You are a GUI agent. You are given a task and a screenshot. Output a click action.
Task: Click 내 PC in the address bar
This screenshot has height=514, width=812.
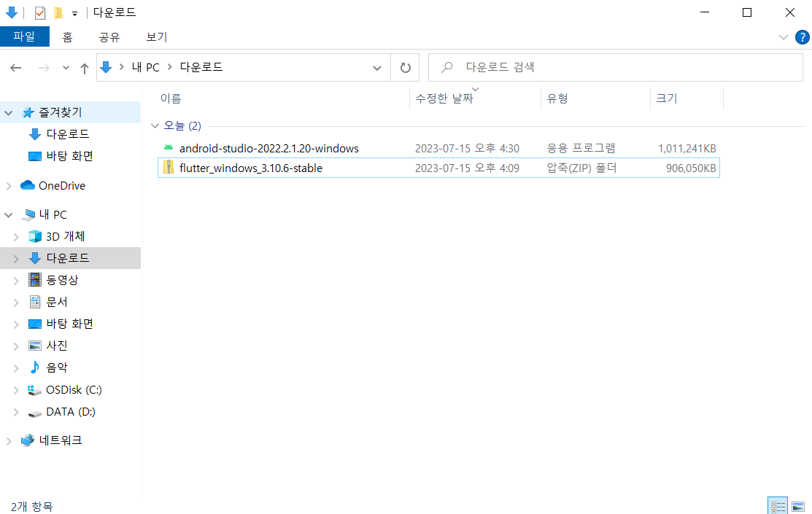(x=145, y=67)
